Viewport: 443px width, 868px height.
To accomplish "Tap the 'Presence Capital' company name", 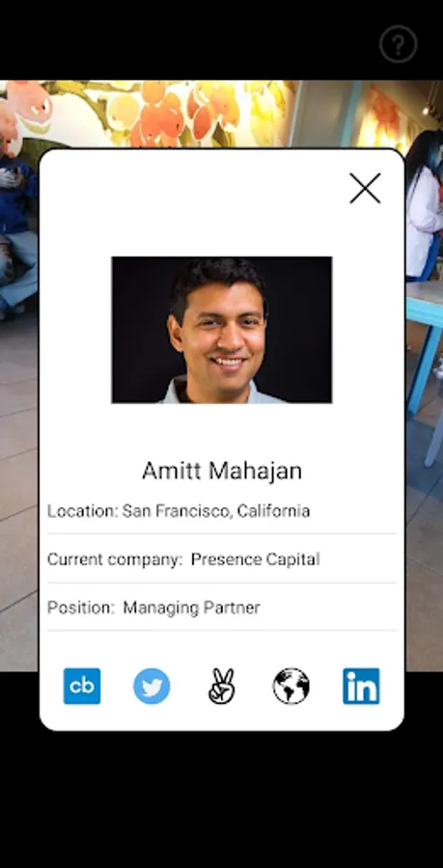I will tap(255, 559).
